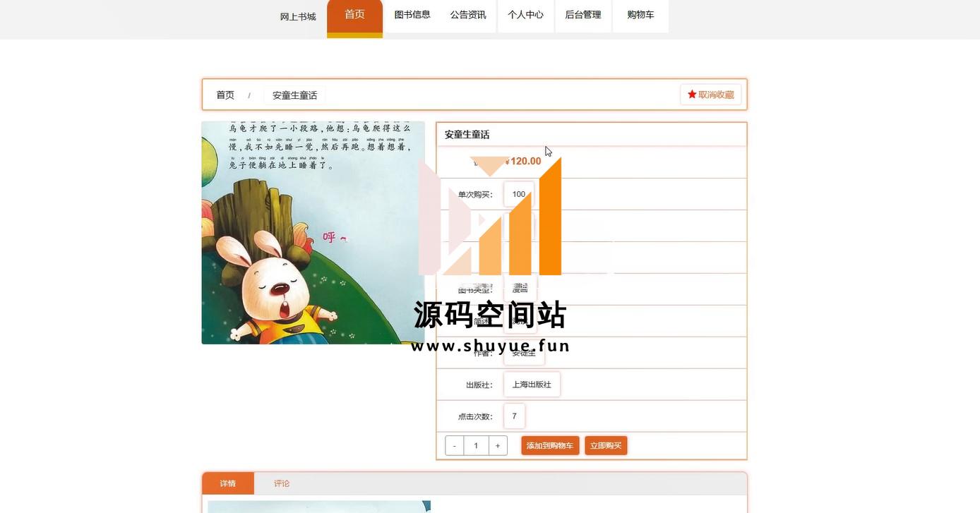Open 后台管理 from the navigation bar
Viewport: 980px width, 513px height.
(582, 15)
